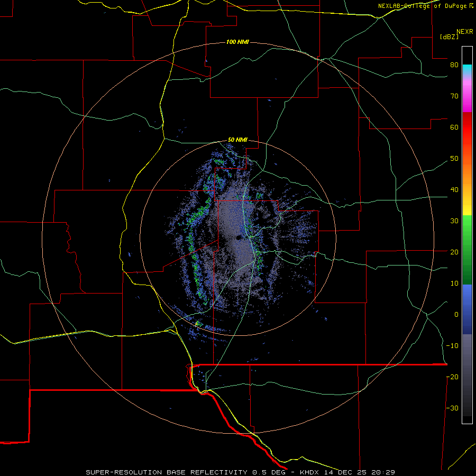The height and width of the screenshot is (476, 476).
Task: Click the -10 dBZ scale value
Action: 452,346
